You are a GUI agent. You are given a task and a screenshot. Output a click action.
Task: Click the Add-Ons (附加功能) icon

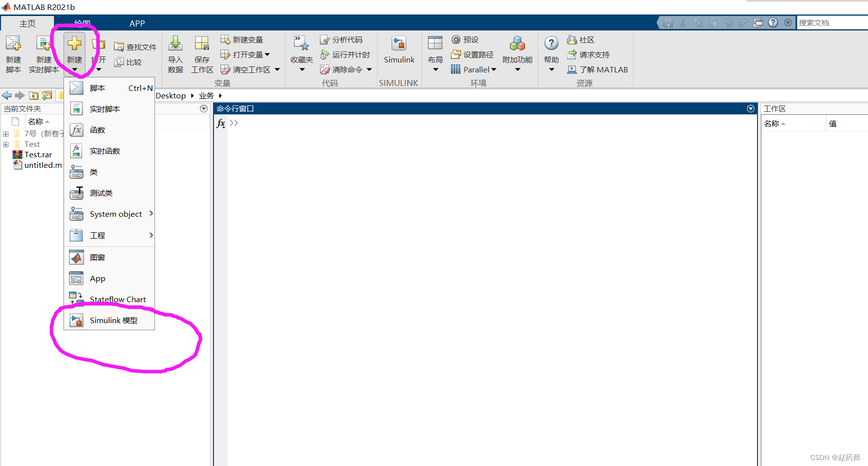pos(517,43)
